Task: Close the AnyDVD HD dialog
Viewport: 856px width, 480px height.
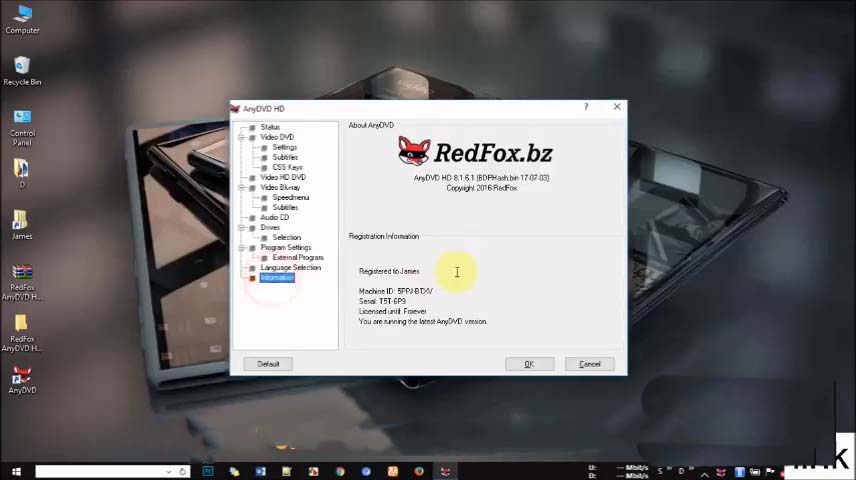Action: 617,106
